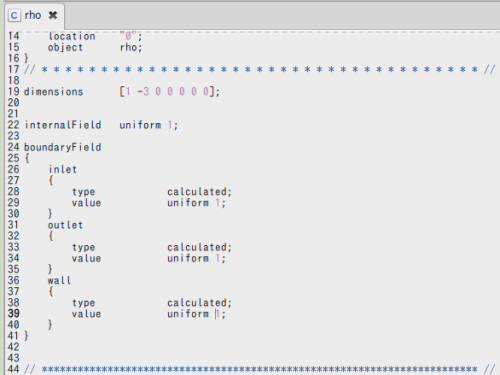Place cursor on internalField keyword

[63, 125]
